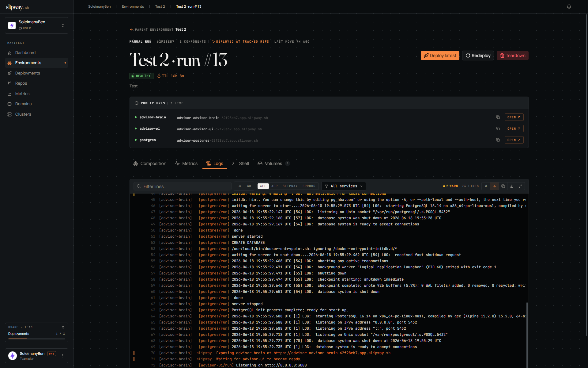Click the 2 WARN indicator
The image size is (588, 368).
coord(450,186)
